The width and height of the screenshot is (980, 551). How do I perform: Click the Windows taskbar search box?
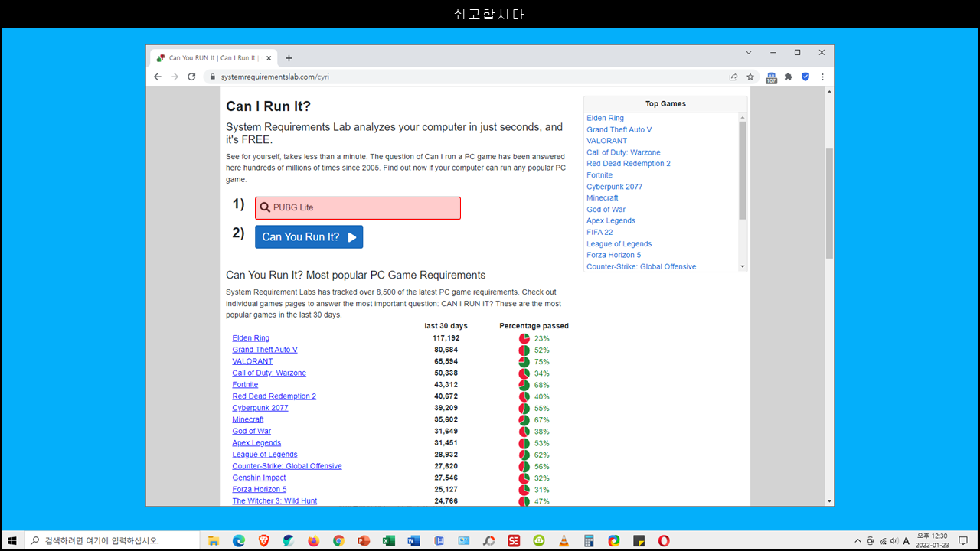112,540
